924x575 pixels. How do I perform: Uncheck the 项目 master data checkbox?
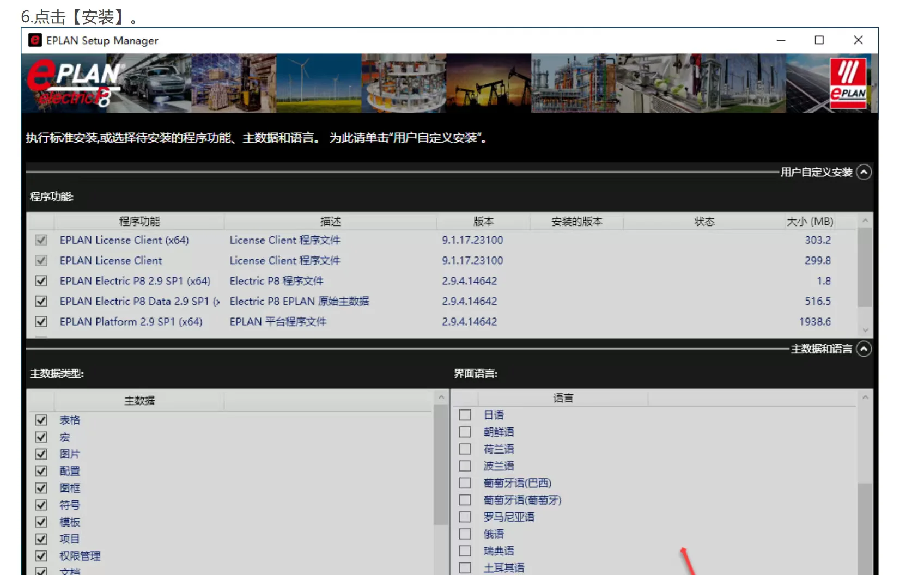tap(41, 539)
